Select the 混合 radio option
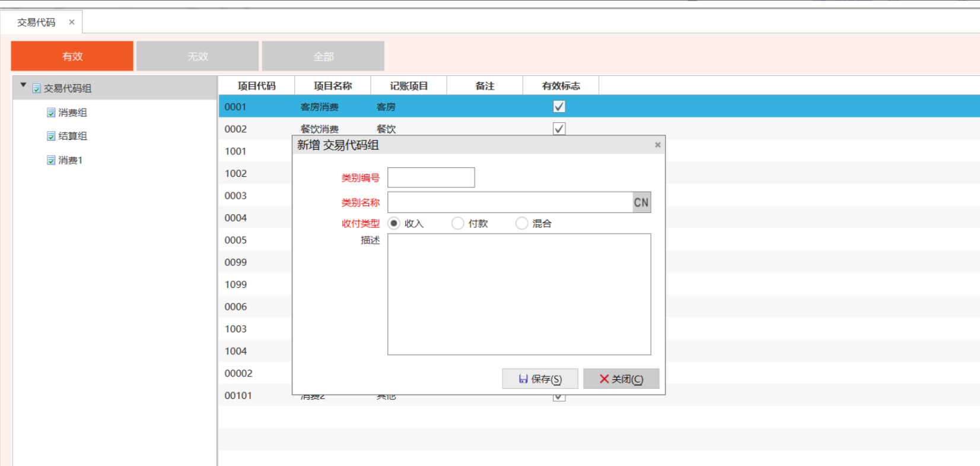The width and height of the screenshot is (980, 466). [x=521, y=223]
